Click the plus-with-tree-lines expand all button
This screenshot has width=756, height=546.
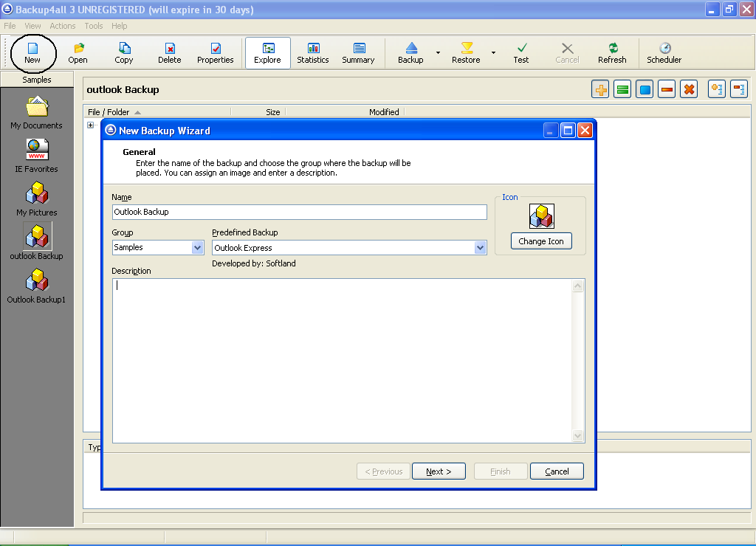717,89
